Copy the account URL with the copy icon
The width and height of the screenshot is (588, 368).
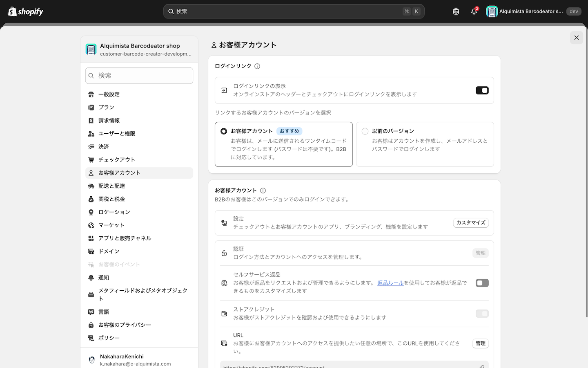(482, 366)
